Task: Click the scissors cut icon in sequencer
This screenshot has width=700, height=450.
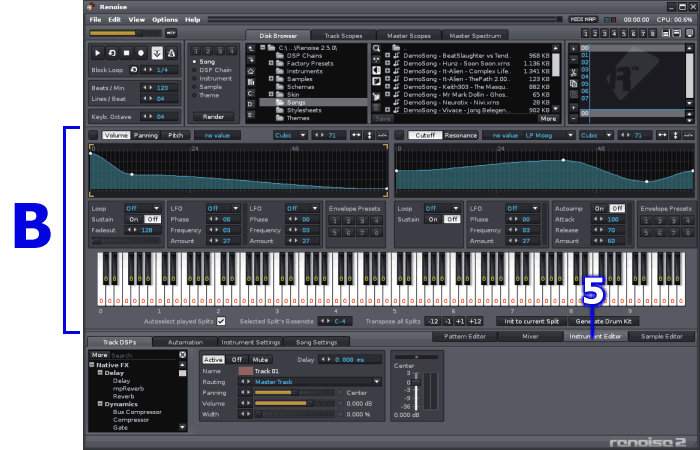Action: pyautogui.click(x=574, y=73)
